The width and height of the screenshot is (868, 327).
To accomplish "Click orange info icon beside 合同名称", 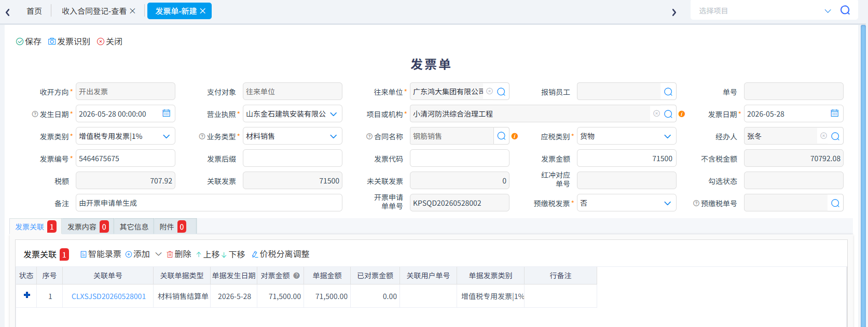I will click(515, 136).
